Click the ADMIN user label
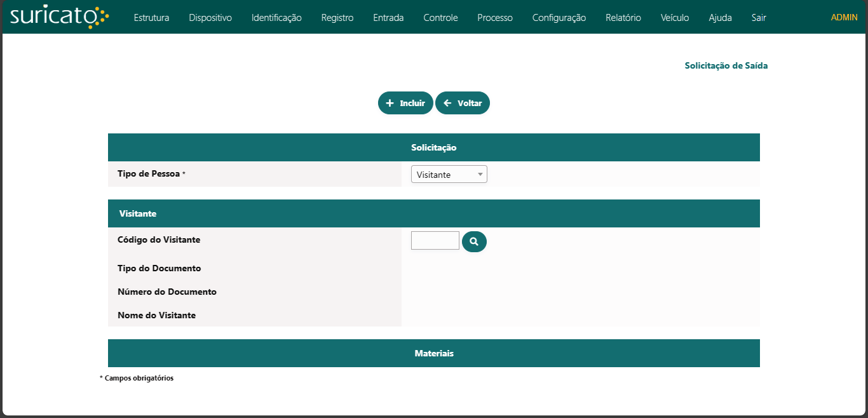Image resolution: width=868 pixels, height=418 pixels. (x=844, y=18)
